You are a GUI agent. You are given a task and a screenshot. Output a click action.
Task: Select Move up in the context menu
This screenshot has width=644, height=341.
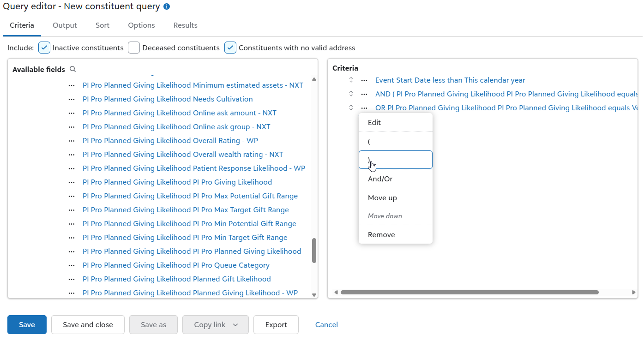pos(382,197)
